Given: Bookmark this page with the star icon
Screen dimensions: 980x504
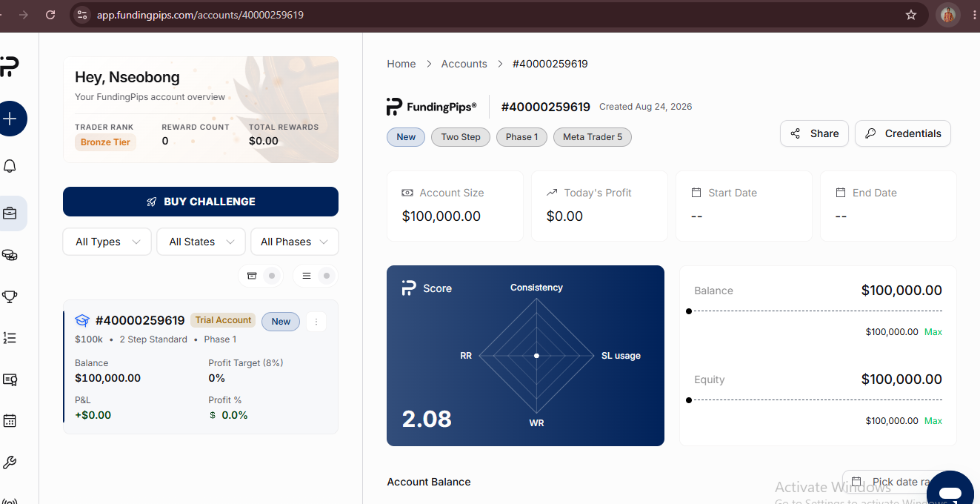Looking at the screenshot, I should (911, 15).
